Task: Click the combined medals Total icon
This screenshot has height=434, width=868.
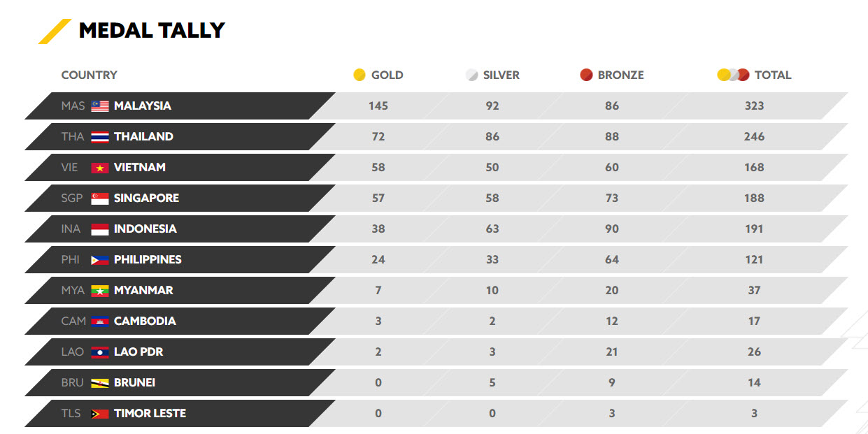Action: tap(733, 75)
